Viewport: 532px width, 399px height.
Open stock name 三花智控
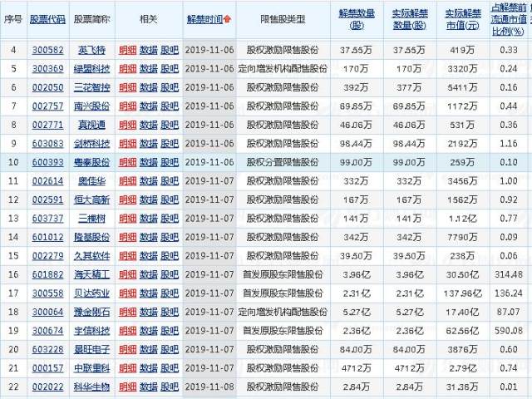[x=92, y=87]
